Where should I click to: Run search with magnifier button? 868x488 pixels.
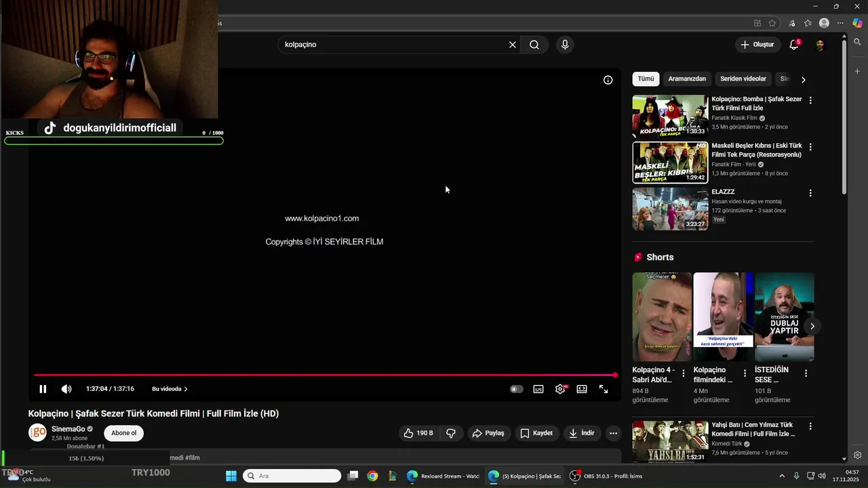click(x=534, y=45)
